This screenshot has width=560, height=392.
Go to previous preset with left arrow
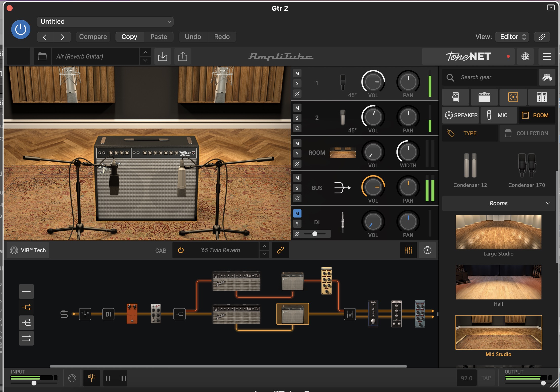click(45, 37)
